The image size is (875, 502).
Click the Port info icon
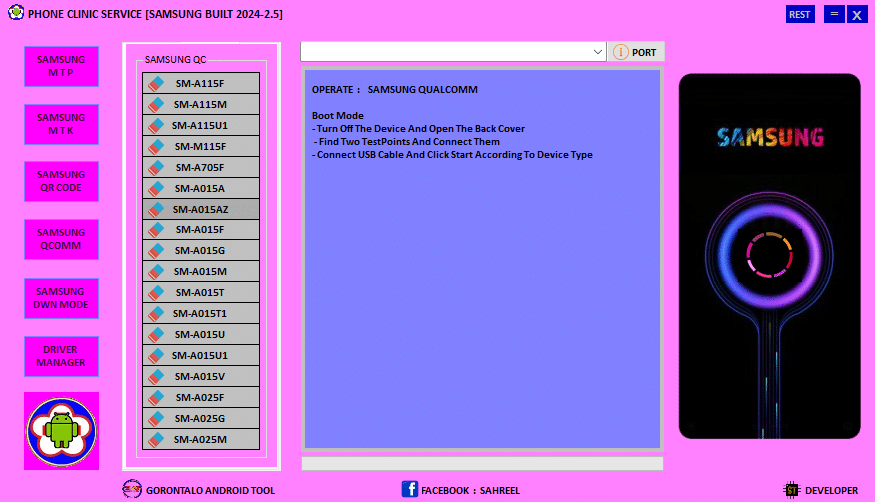coord(621,52)
